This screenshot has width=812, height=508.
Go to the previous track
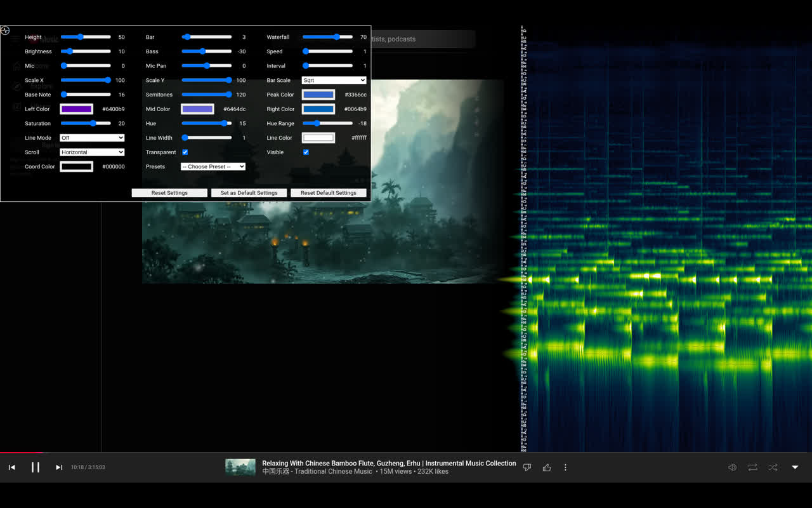[11, 467]
